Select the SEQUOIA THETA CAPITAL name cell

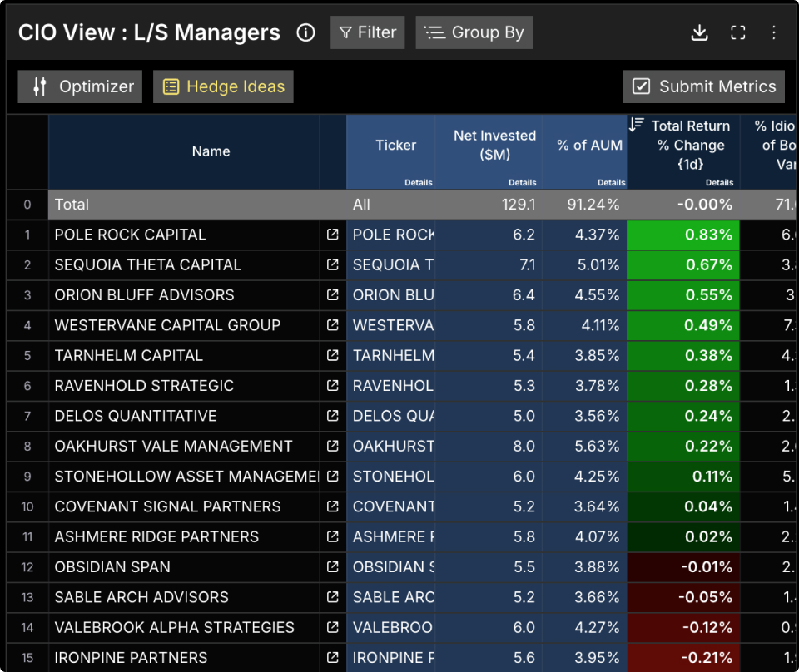pos(183,264)
